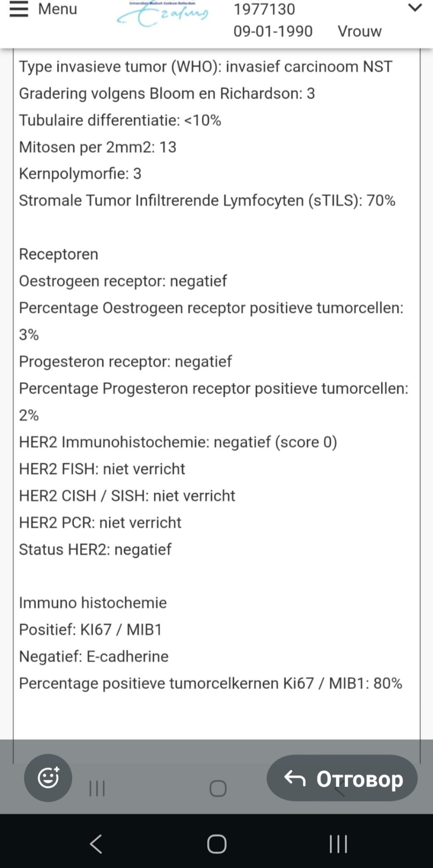The width and height of the screenshot is (433, 868).
Task: Tap the Vrouw gender label
Action: [x=359, y=31]
